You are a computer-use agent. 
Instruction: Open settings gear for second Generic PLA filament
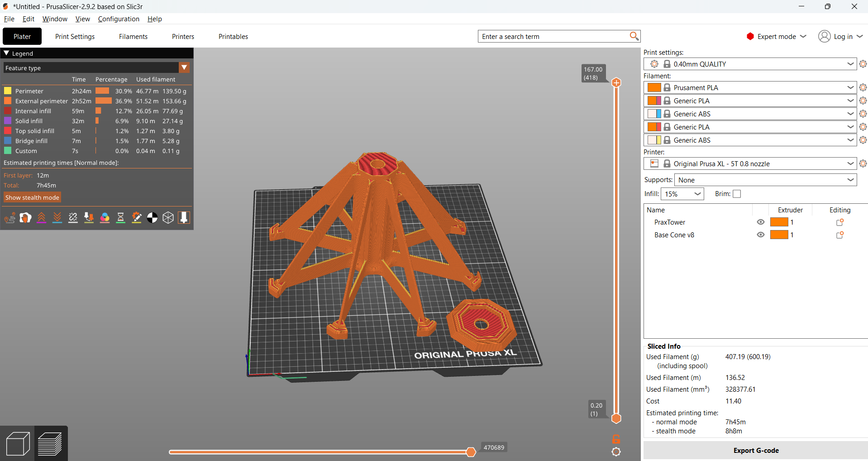coord(863,127)
